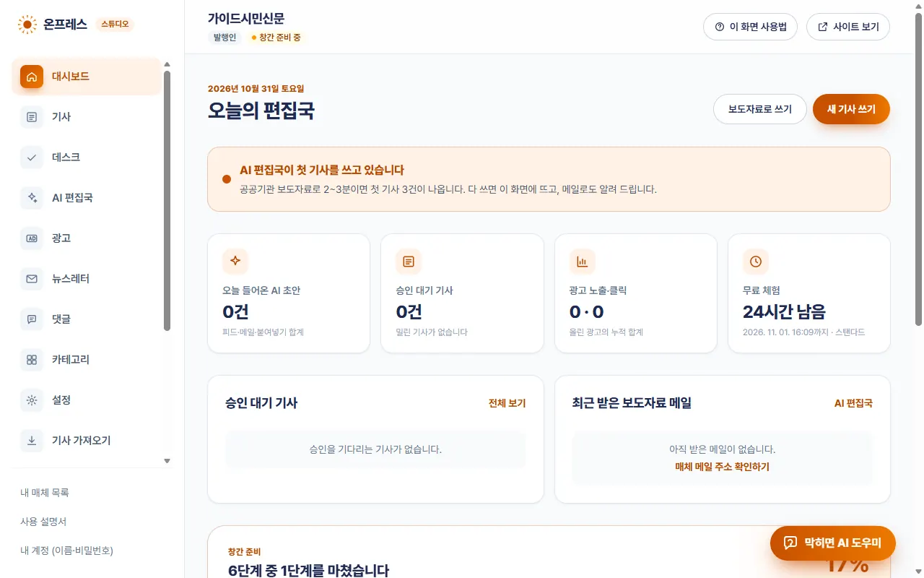Click the 가이드시민신문 publication title
The image size is (924, 578).
click(246, 19)
